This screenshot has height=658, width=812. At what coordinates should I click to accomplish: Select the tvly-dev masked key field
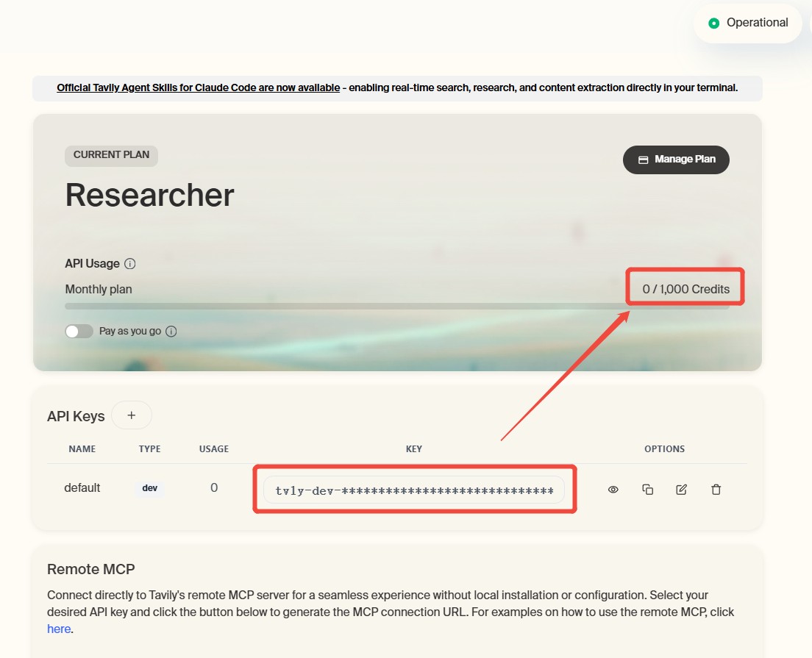[x=414, y=490]
